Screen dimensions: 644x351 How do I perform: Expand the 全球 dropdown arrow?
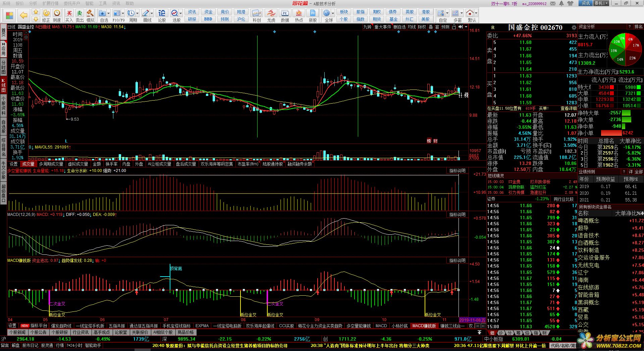click(333, 14)
